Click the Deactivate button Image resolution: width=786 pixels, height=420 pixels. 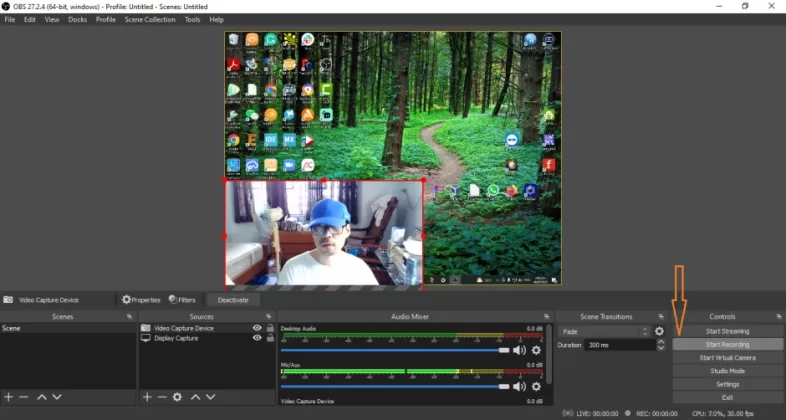click(232, 299)
